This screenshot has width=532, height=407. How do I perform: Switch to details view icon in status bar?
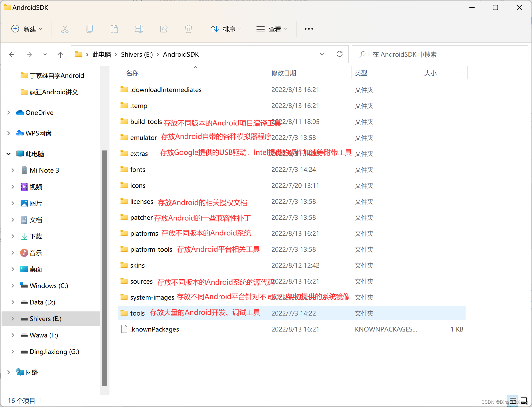[513, 401]
